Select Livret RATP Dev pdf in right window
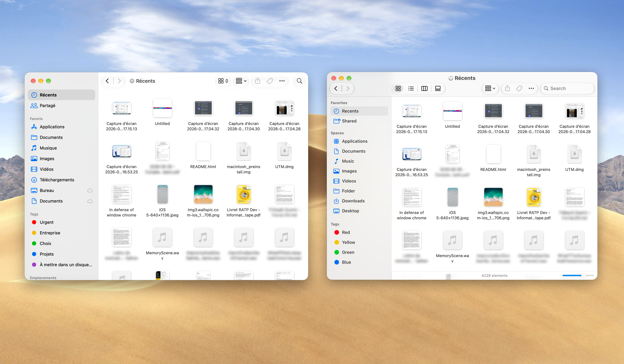Image resolution: width=624 pixels, height=364 pixels. pyautogui.click(x=534, y=204)
